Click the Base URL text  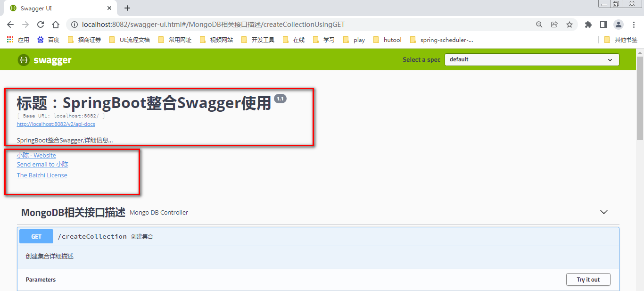point(61,116)
